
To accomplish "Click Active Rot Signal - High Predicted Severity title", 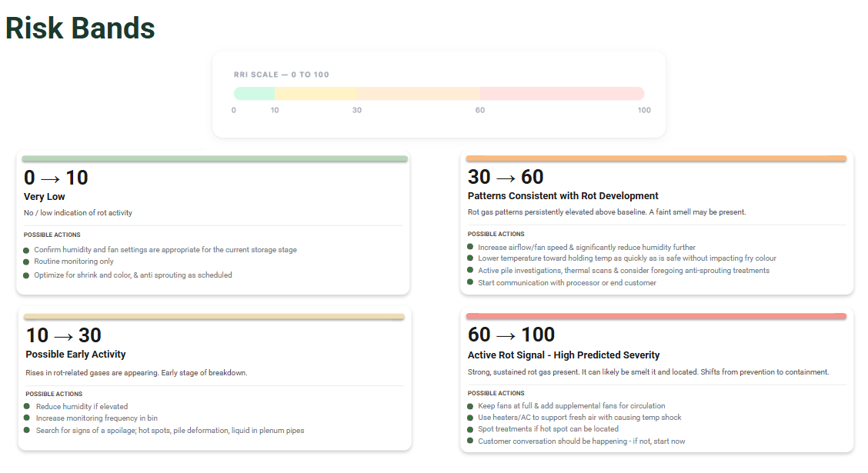I will click(563, 355).
